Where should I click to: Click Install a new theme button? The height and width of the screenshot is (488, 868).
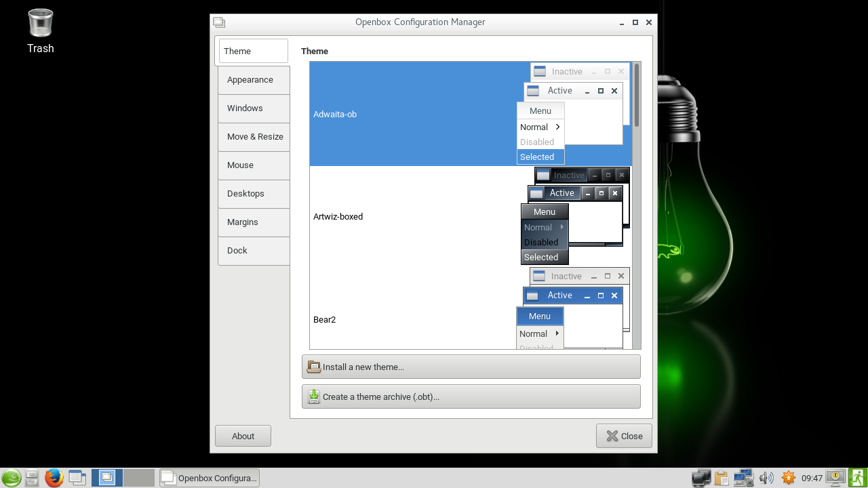(471, 367)
